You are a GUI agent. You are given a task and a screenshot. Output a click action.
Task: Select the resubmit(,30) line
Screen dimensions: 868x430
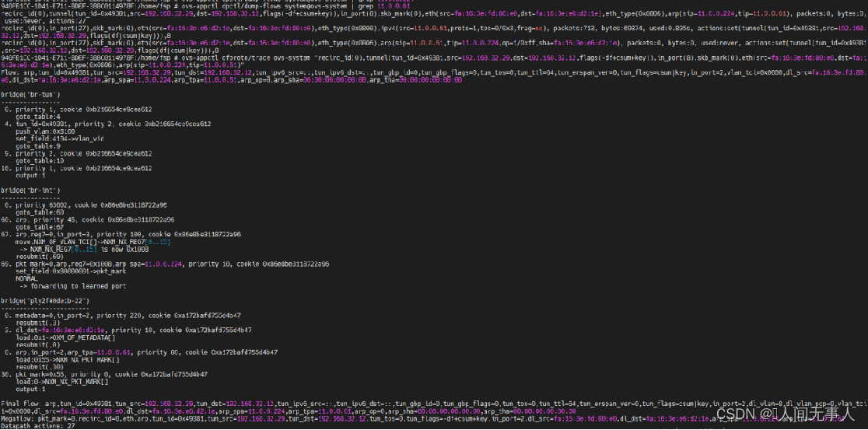[x=40, y=366]
